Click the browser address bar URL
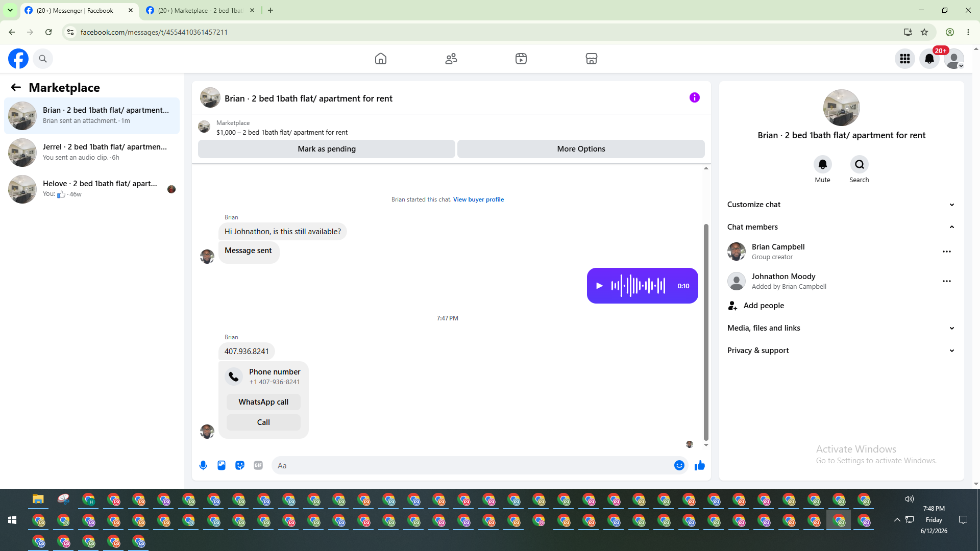980x551 pixels. click(154, 32)
